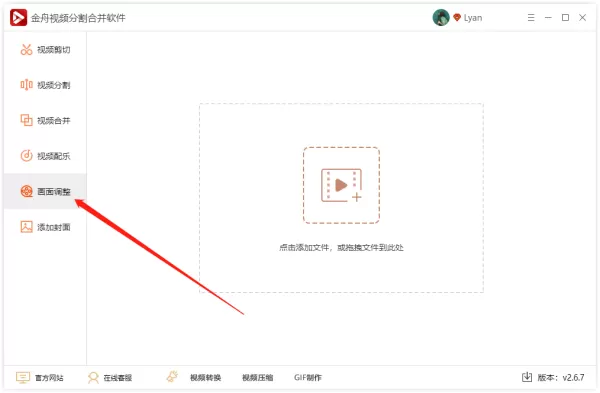Click the red app logo icon
Image resolution: width=600 pixels, height=393 pixels.
point(18,18)
